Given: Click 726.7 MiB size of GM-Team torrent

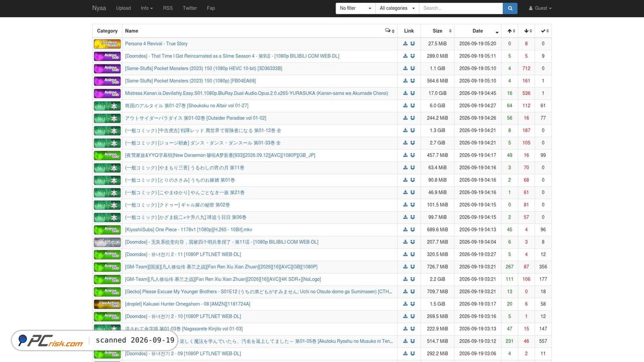Looking at the screenshot, I should coord(437,267).
